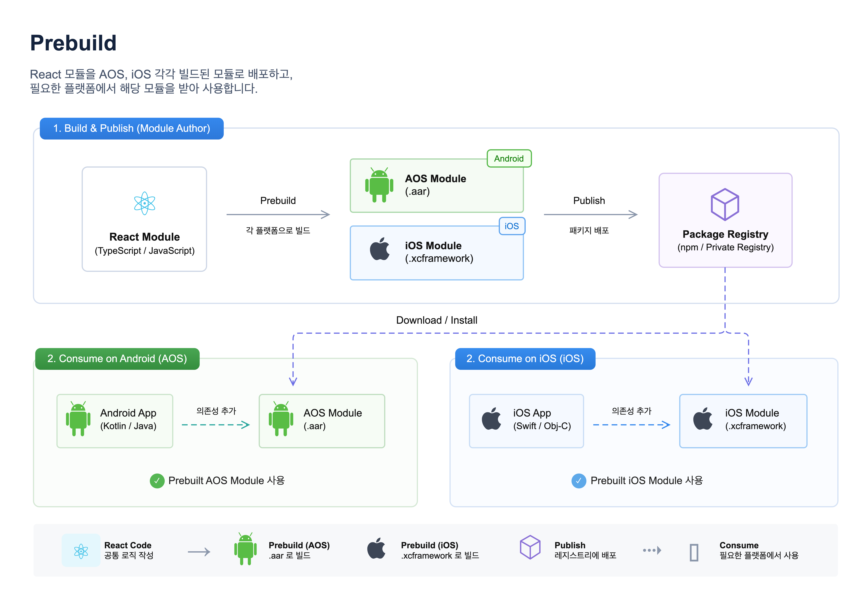868x605 pixels.
Task: Click the gray arrow after React Code legend
Action: (x=199, y=552)
